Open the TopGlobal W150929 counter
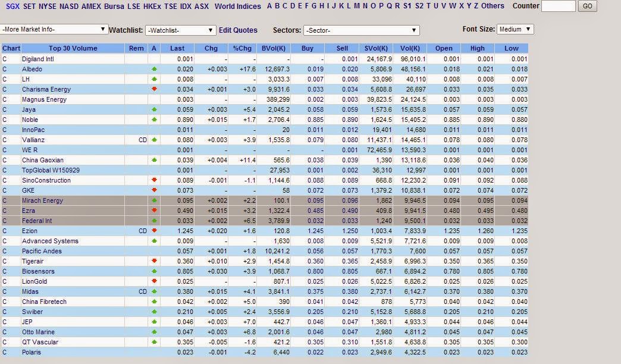This screenshot has height=364, width=621. [x=51, y=170]
